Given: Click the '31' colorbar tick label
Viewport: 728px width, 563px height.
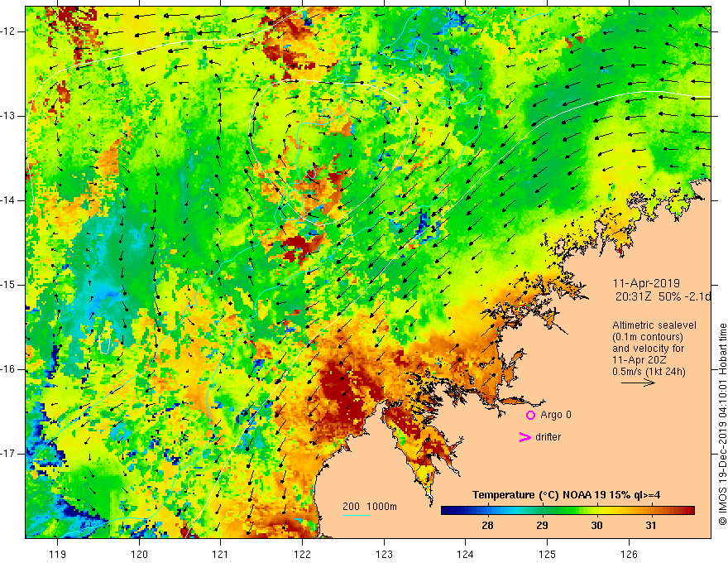Looking at the screenshot, I should pos(651,526).
